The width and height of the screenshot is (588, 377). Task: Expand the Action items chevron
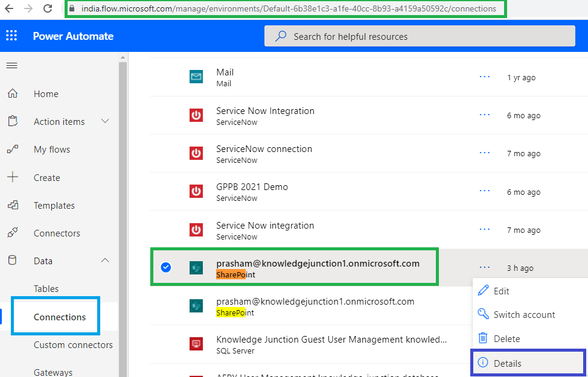coord(106,121)
